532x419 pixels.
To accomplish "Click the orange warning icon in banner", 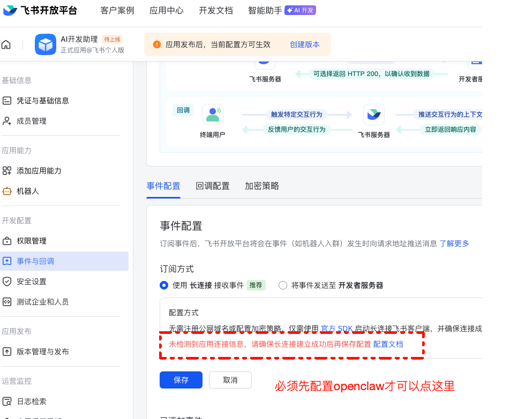I will [157, 44].
